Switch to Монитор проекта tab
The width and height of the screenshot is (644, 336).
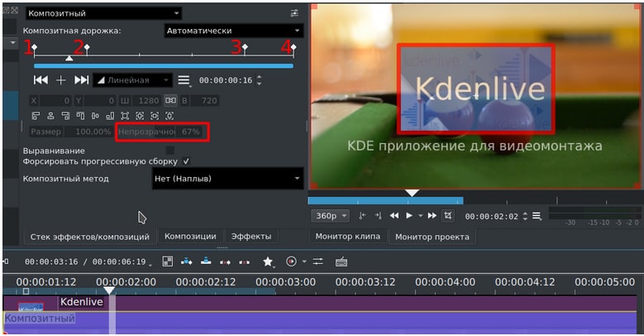pos(432,237)
